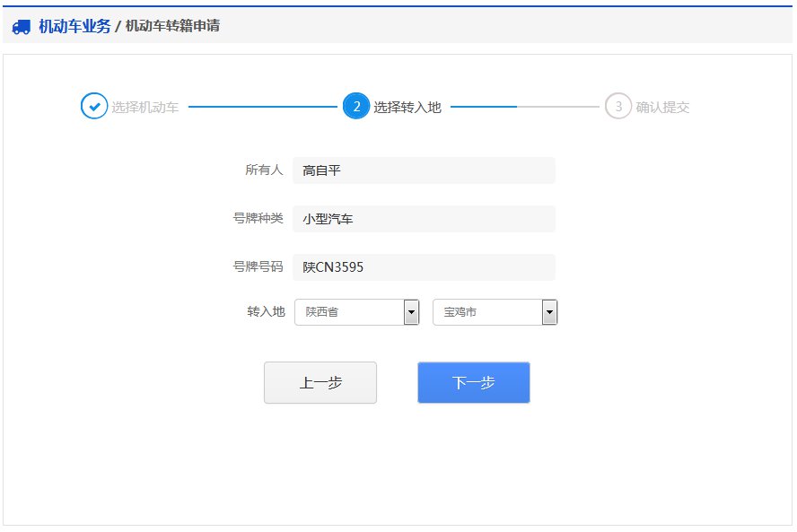Screen dimensions: 797x532
Task: Go to the 选择机动车 step label
Action: tap(145, 107)
